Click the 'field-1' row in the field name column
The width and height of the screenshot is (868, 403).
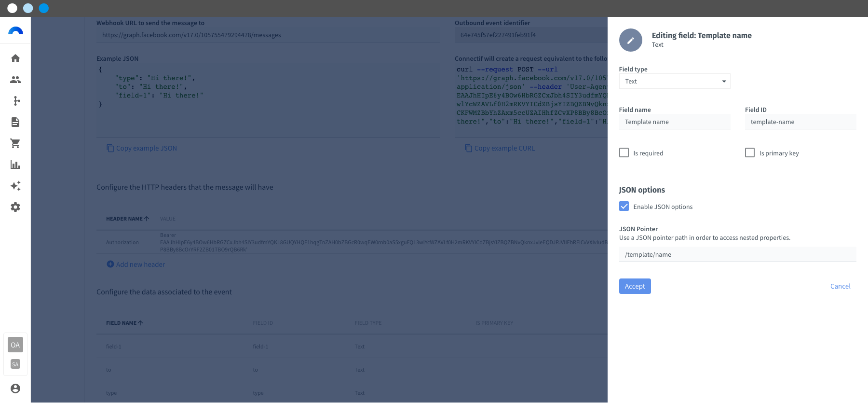[x=114, y=347]
